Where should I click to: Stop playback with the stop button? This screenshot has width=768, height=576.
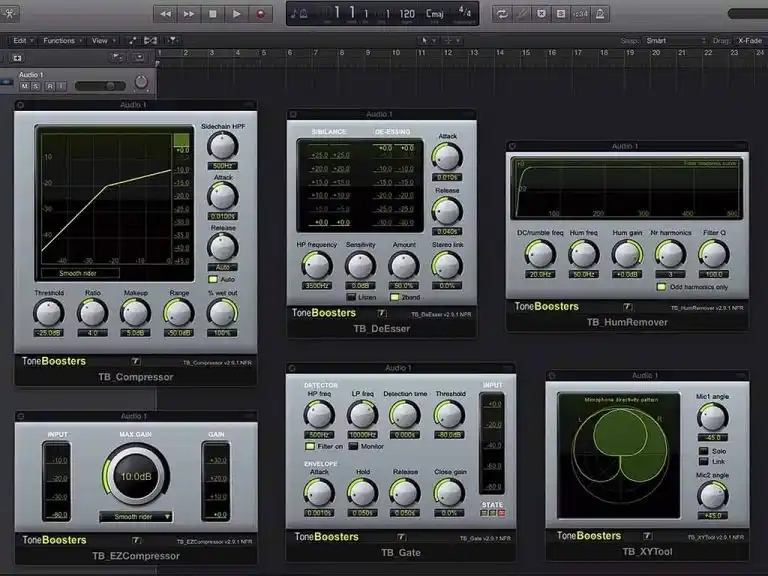tap(213, 14)
